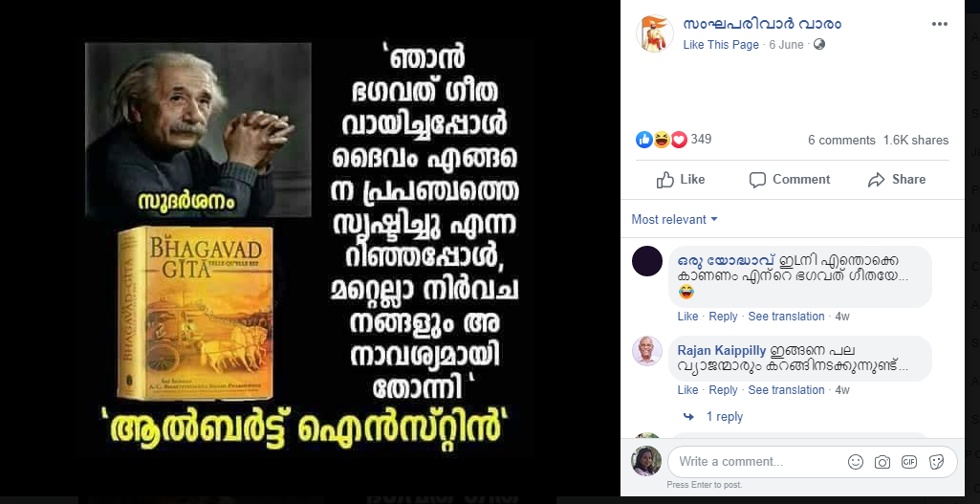Click See translation under Rajan Kaippilly's comment
Image resolution: width=980 pixels, height=504 pixels.
[786, 390]
